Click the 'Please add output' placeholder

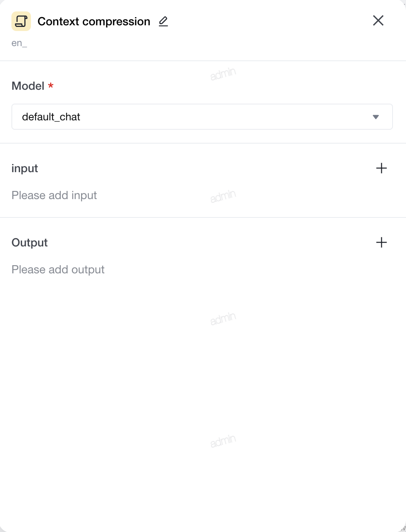58,270
